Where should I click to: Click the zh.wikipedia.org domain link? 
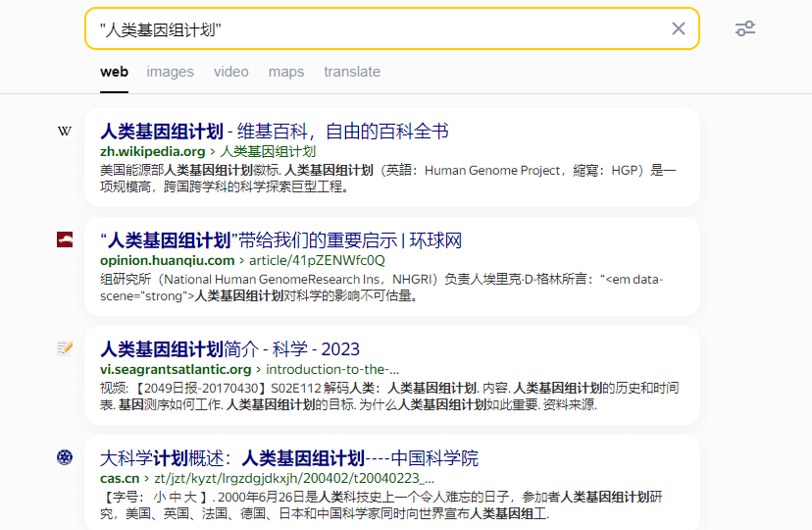tap(153, 151)
